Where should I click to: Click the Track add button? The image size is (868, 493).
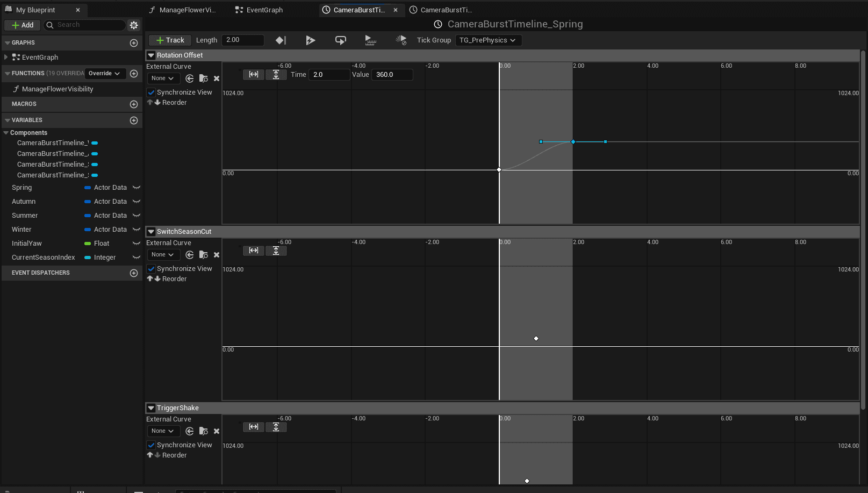pos(170,40)
